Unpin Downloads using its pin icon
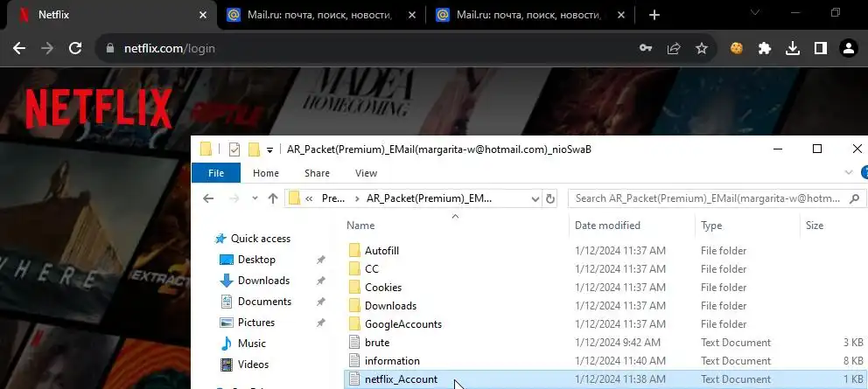868x389 pixels. tap(320, 281)
